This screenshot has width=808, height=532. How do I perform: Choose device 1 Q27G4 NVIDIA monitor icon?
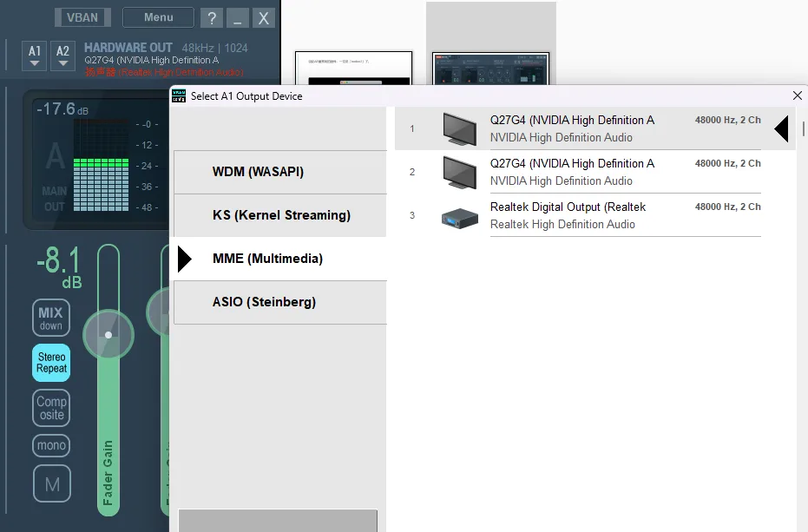tap(460, 128)
